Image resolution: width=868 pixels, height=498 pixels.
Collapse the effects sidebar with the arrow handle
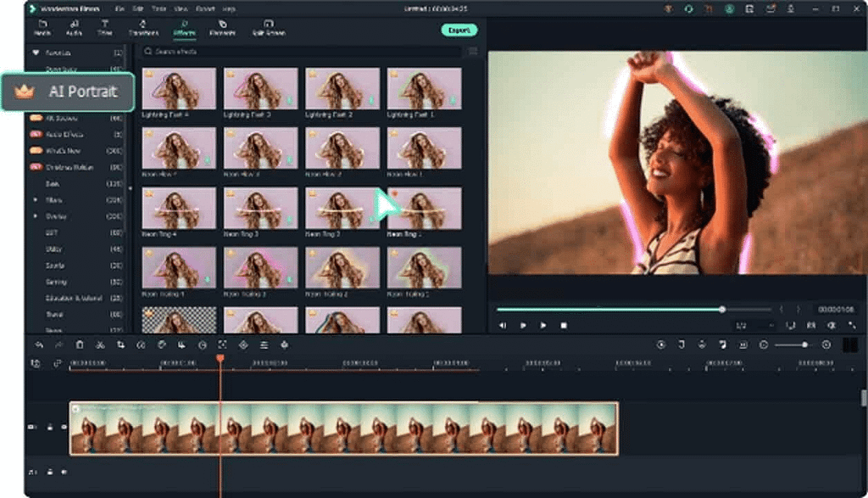coord(130,188)
